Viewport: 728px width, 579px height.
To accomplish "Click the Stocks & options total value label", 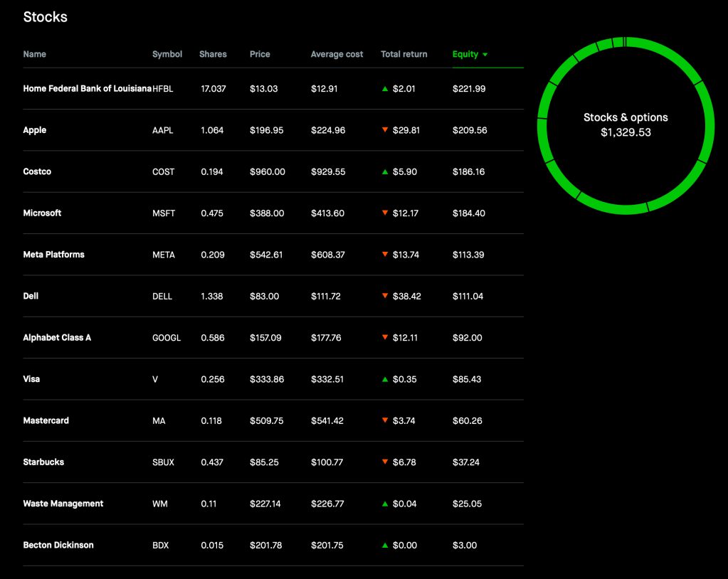I will click(626, 132).
